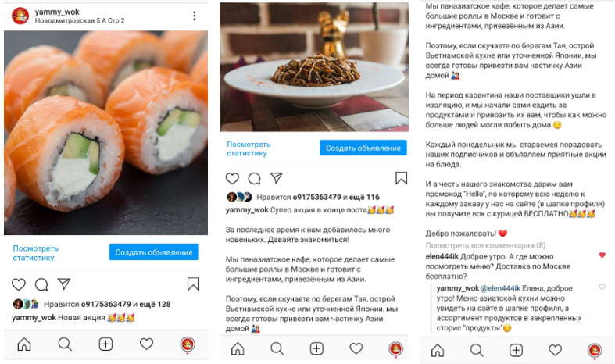
Task: Open Search tab in middle phone
Action: 277,348
